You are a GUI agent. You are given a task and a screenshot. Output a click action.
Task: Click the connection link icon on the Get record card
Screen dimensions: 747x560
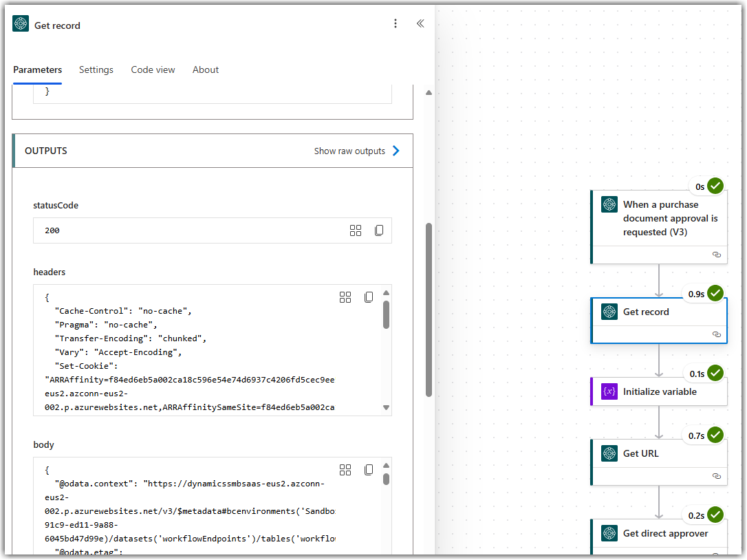coord(717,334)
